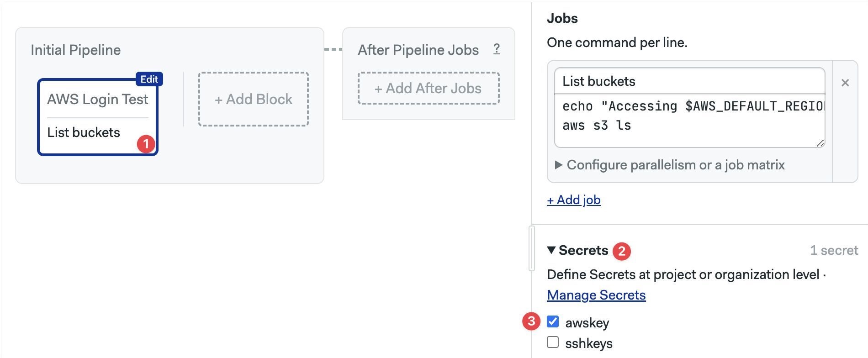Click the red number 3 marker beside awskey

click(x=531, y=321)
